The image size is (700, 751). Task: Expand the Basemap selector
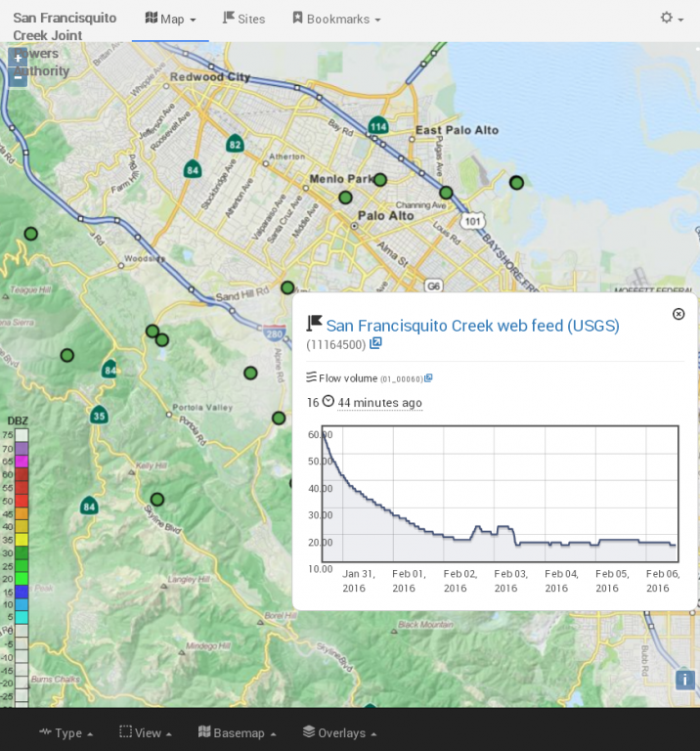tap(238, 732)
